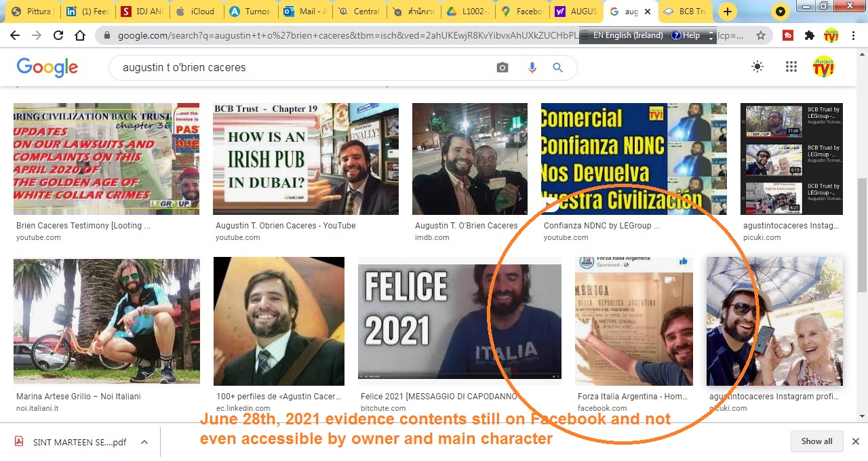Click the Help item in language bar
Screen dimensions: 868x461
[x=686, y=35]
